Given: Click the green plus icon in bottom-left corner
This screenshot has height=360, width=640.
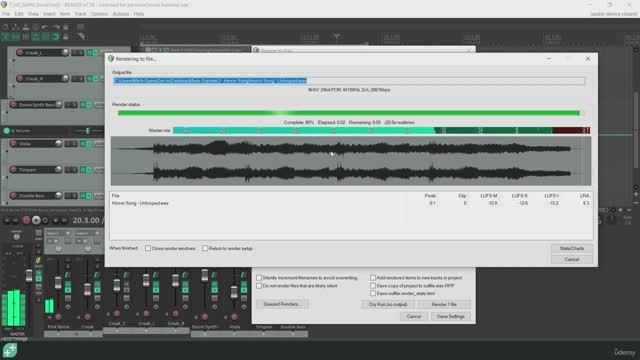Looking at the screenshot, I should click(x=10, y=351).
